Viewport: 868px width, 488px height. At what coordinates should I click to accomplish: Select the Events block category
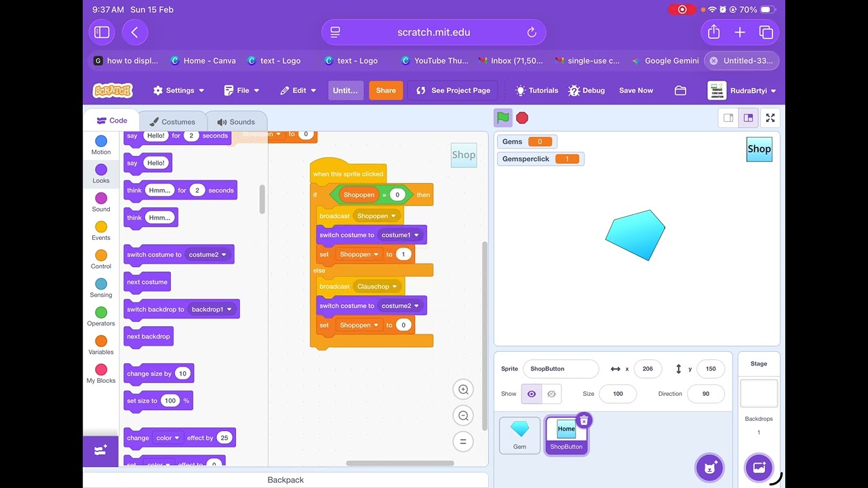[101, 230]
